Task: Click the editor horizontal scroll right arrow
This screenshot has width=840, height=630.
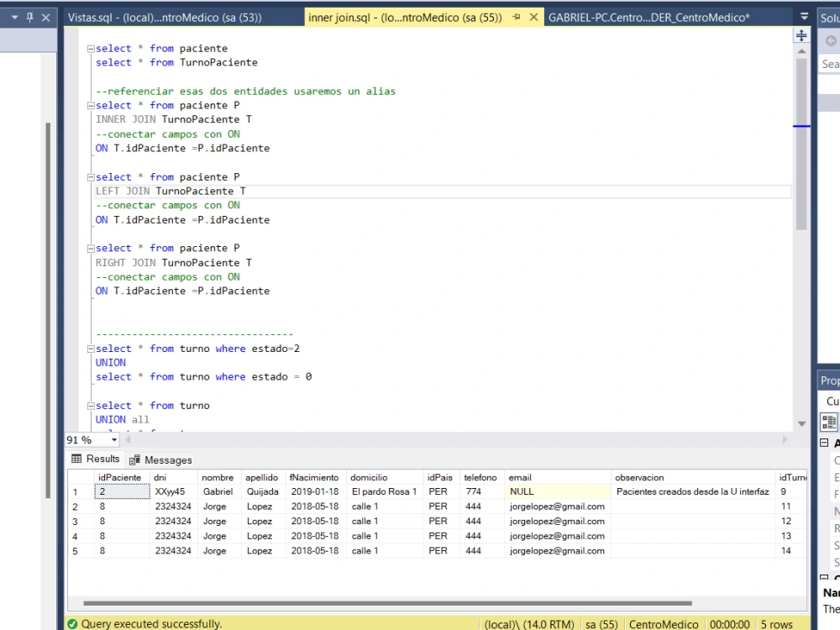Action: 785,440
